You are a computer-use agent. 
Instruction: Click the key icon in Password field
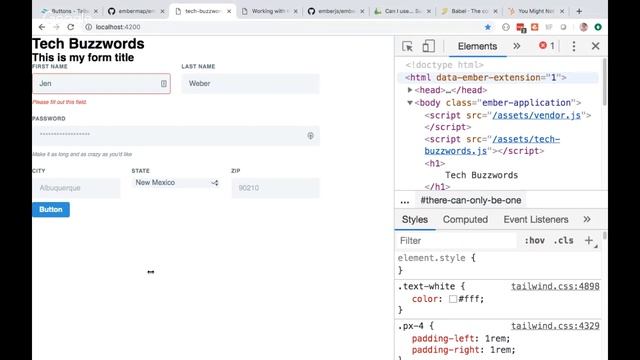(x=311, y=136)
